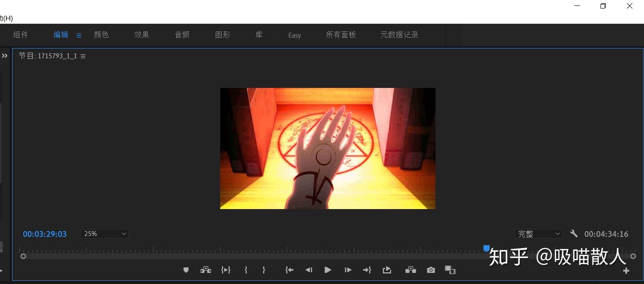The image size is (644, 284).
Task: Open the 效果 workspace
Action: coord(142,35)
